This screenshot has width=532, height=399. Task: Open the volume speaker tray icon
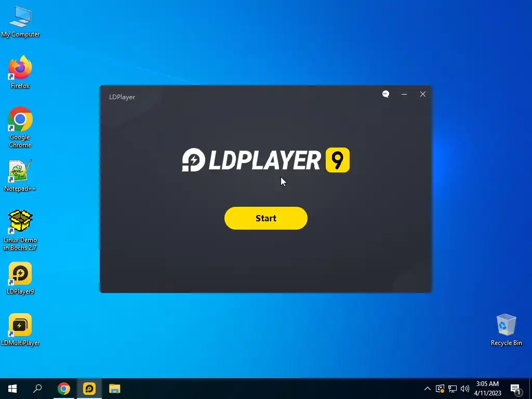coord(465,389)
